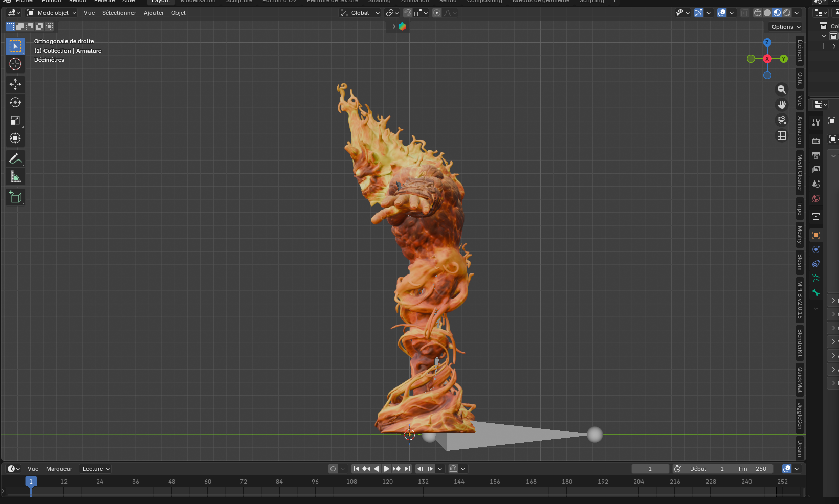Screen dimensions: 839x504
Task: Open the BlenderKit sidebar tab
Action: pyautogui.click(x=800, y=343)
